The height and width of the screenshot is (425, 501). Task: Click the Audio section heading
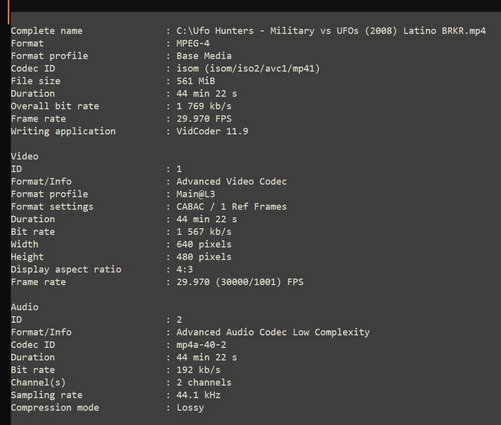[25, 307]
